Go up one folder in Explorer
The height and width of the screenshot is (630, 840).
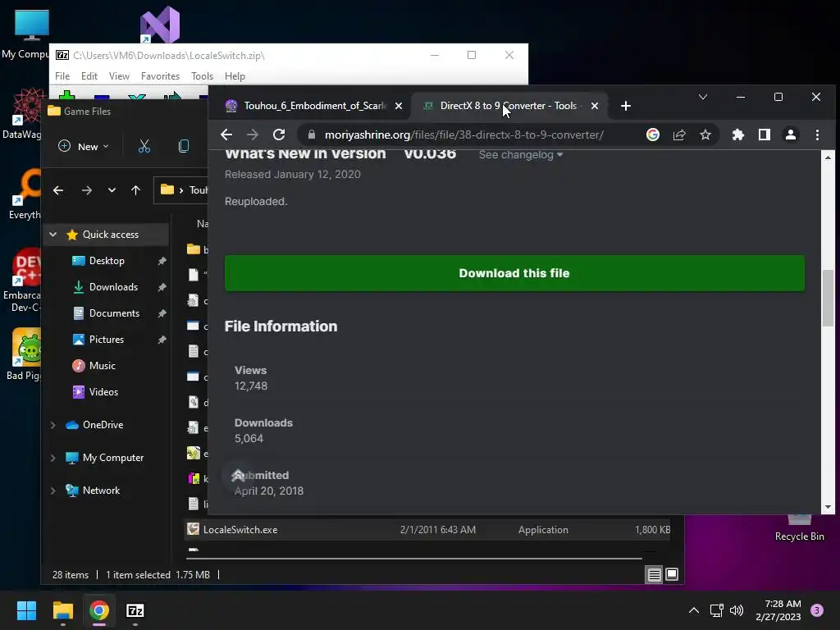point(135,190)
